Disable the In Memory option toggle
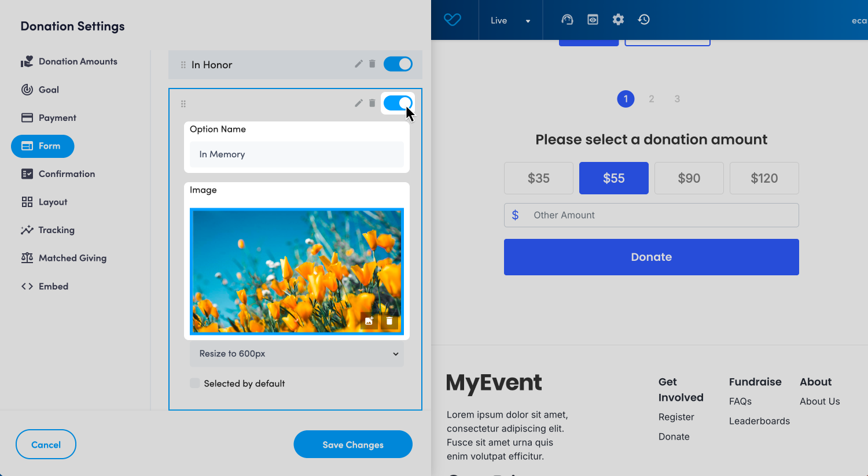 click(x=398, y=103)
